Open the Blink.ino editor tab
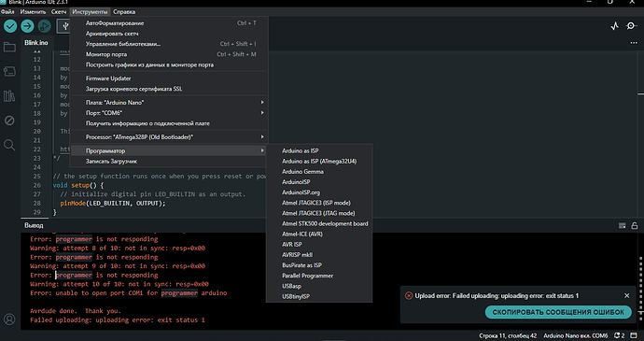This screenshot has width=644, height=341. (x=36, y=43)
